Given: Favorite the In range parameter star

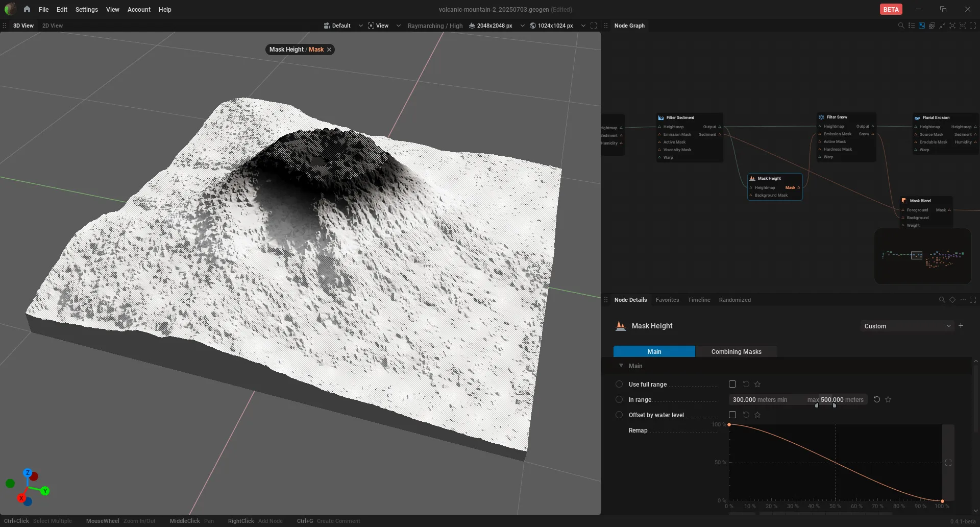Looking at the screenshot, I should (x=888, y=399).
